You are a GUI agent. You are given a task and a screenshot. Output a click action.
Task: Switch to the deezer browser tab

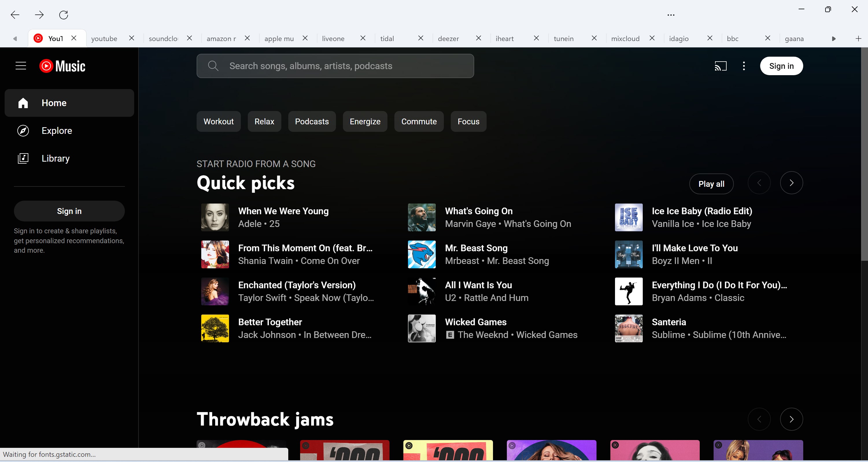[x=448, y=38]
